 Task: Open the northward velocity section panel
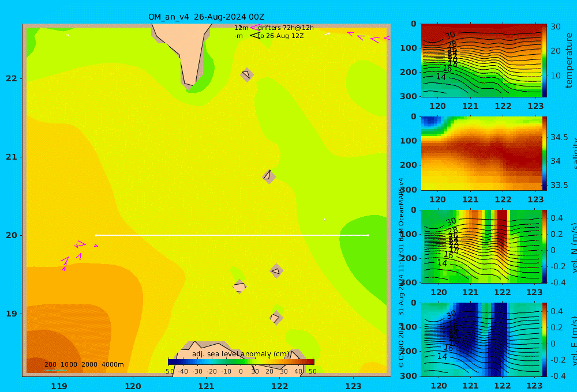tap(481, 246)
